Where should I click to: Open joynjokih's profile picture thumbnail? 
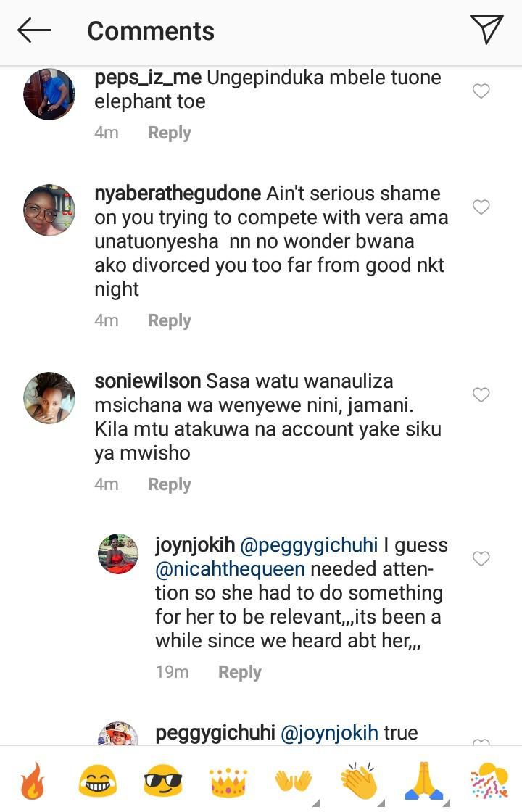tap(117, 555)
